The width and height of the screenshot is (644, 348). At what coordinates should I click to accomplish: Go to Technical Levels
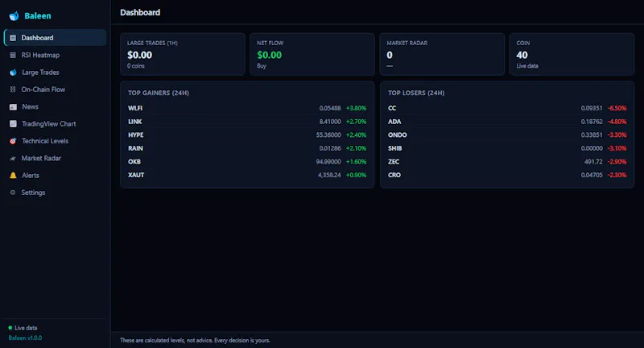55,141
